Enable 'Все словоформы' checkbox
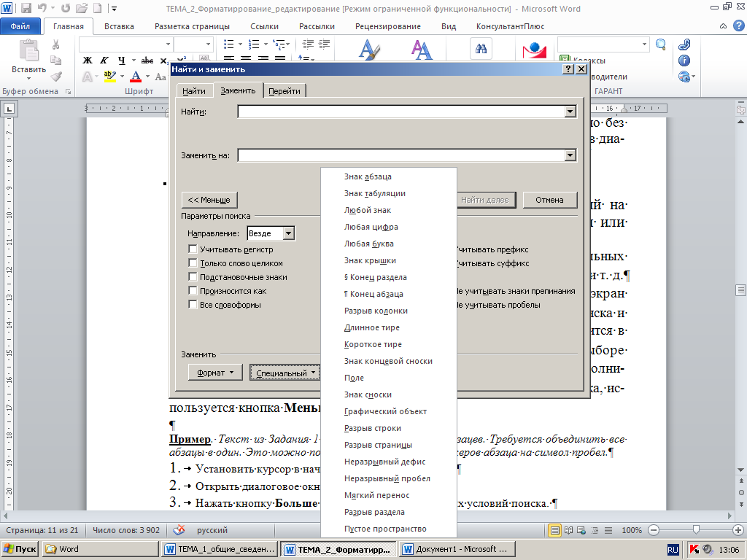The height and width of the screenshot is (560, 747). tap(193, 304)
